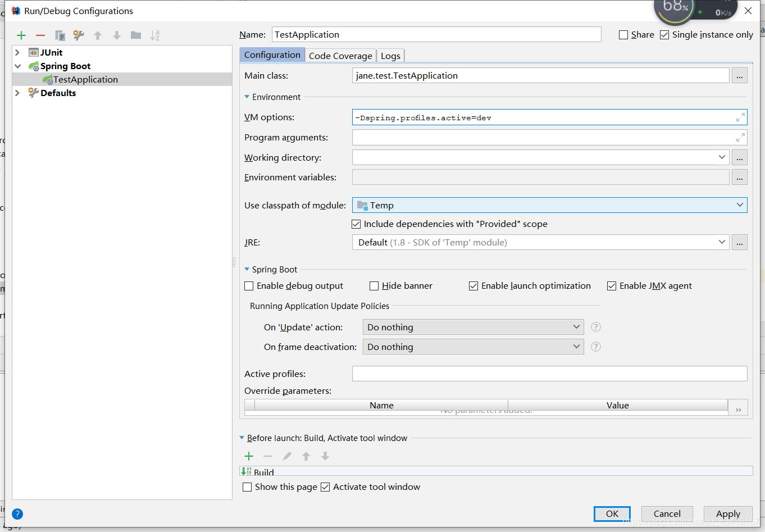Viewport: 765px width, 532px height.
Task: Click Active profiles input field
Action: point(549,374)
